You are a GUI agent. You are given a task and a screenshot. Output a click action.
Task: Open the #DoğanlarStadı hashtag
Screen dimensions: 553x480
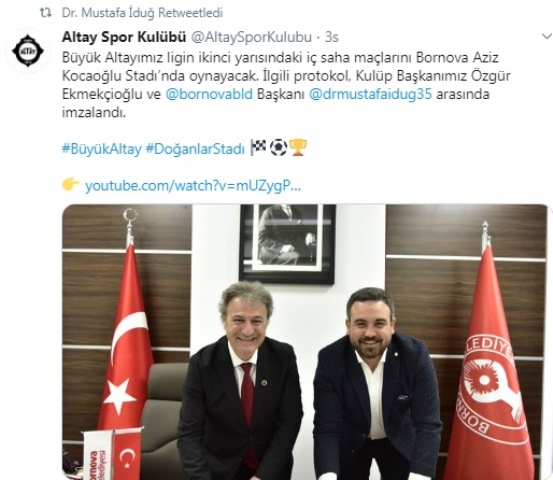click(x=195, y=149)
